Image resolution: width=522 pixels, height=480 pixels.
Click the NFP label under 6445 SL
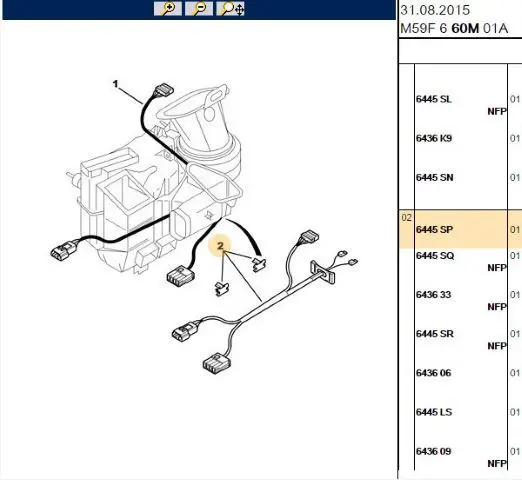(497, 111)
